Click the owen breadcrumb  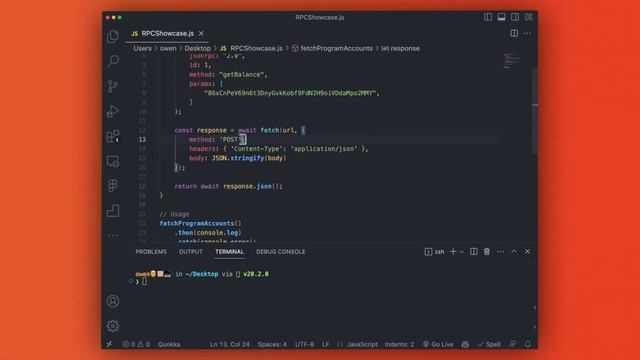pos(168,48)
